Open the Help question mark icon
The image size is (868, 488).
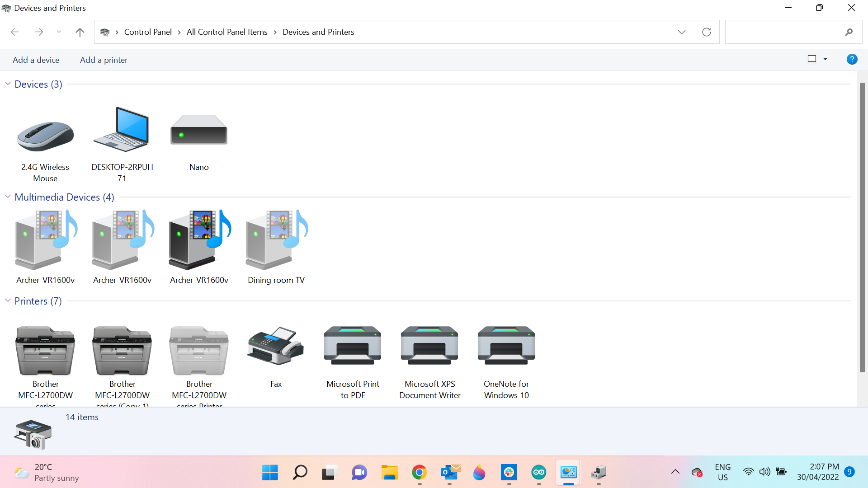point(852,59)
